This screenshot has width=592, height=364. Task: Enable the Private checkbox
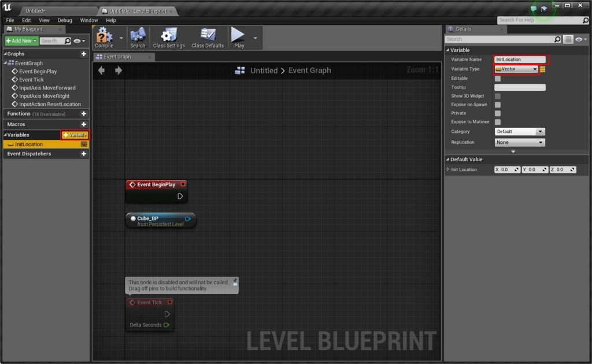(x=498, y=114)
